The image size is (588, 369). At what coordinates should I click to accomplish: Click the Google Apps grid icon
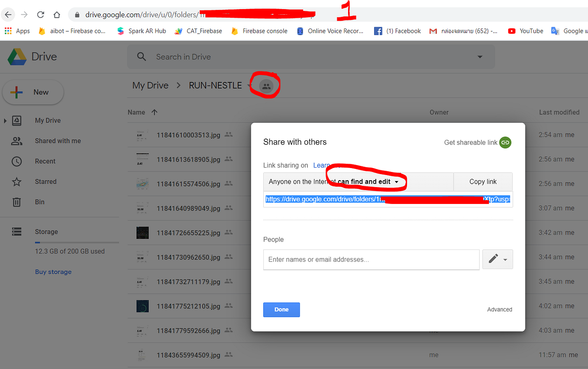tap(7, 31)
